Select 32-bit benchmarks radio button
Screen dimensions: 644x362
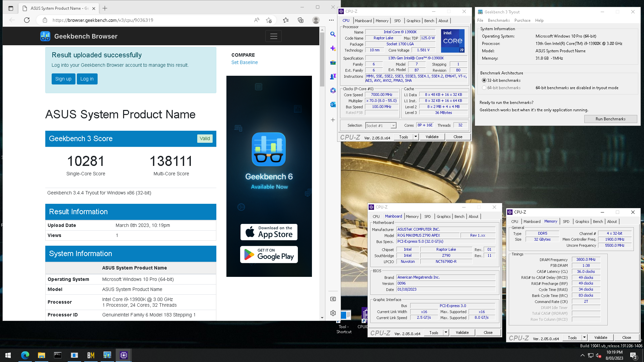[484, 80]
